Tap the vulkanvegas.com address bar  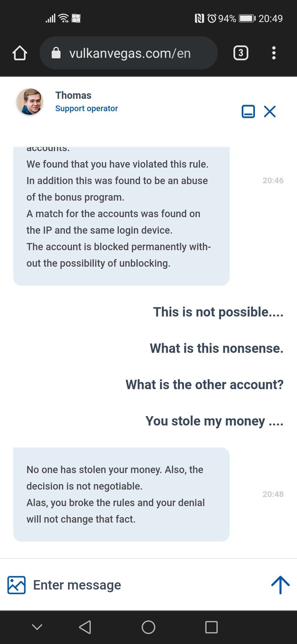pos(130,53)
